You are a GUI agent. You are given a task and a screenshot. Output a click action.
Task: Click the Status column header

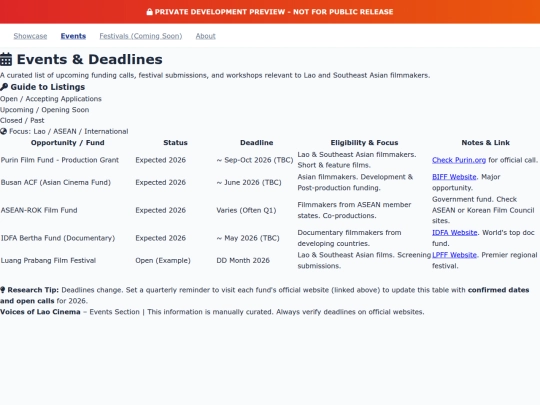[175, 143]
